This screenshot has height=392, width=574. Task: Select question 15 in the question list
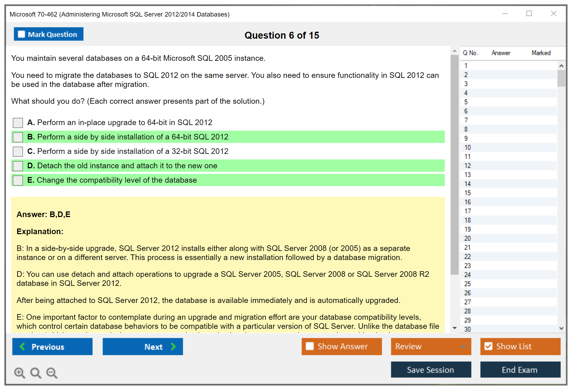coord(467,193)
